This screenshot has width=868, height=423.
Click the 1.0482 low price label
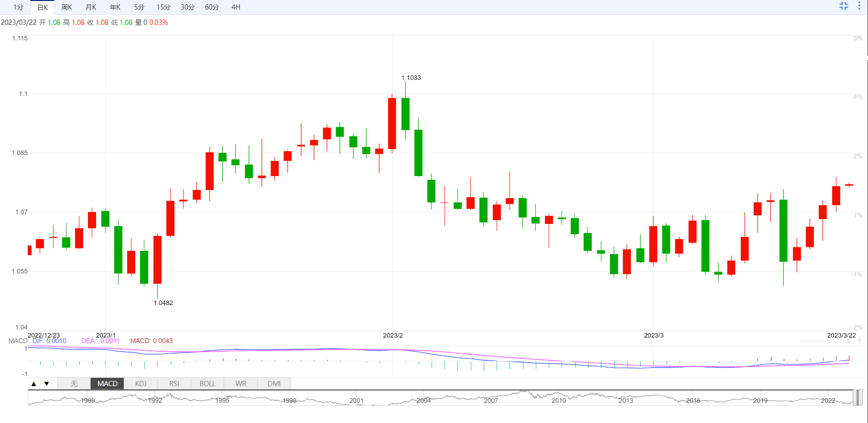[163, 303]
